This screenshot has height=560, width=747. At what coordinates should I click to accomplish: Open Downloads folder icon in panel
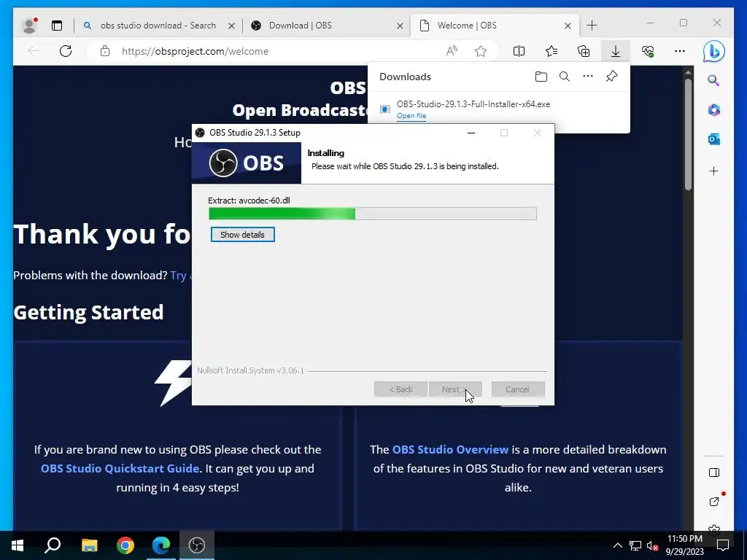[x=541, y=77]
